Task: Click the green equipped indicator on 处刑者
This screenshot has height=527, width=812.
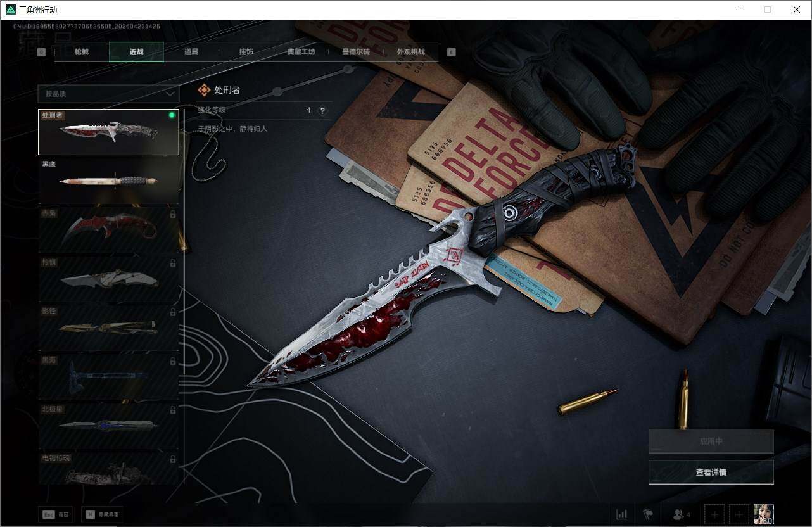Action: (172, 115)
